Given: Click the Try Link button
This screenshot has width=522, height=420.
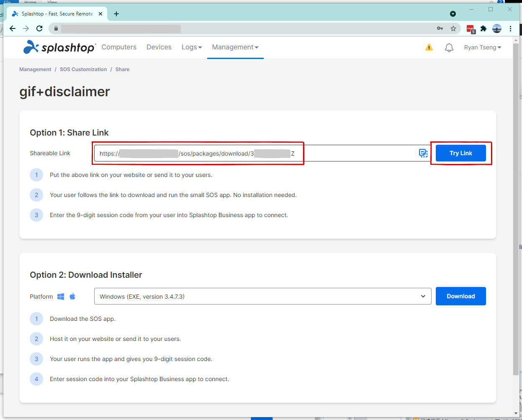Looking at the screenshot, I should click(461, 153).
